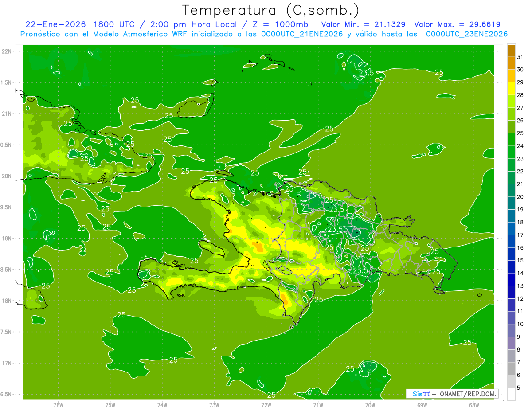The image size is (532, 411).
Task: Click the '20N' latitude axis label
Action: coord(7,176)
